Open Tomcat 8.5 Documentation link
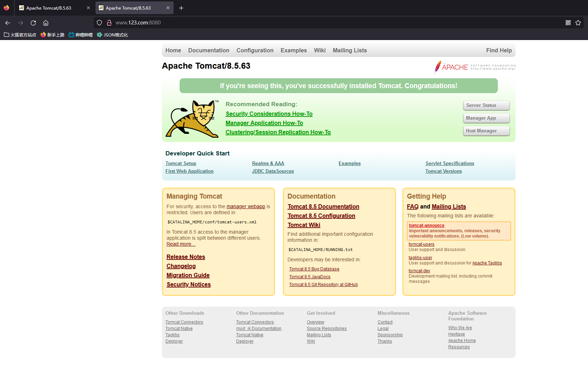The height and width of the screenshot is (365, 588). 323,206
